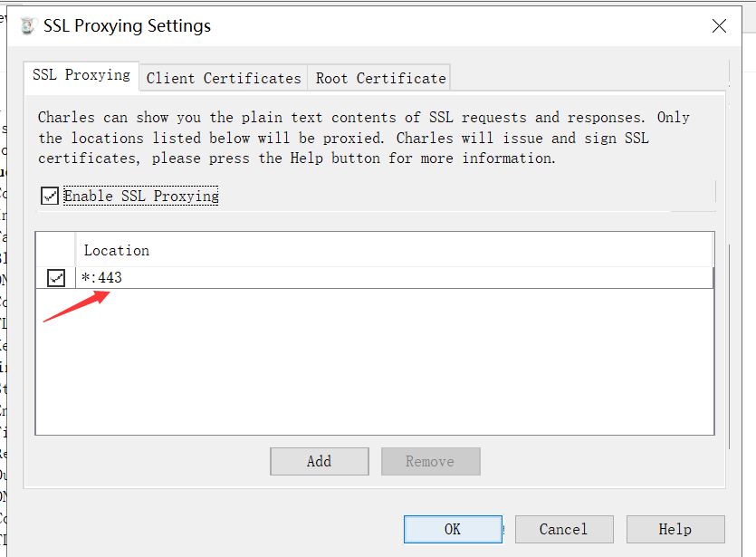The image size is (756, 557).
Task: Click the Enable SSL Proxying label text
Action: pos(140,196)
